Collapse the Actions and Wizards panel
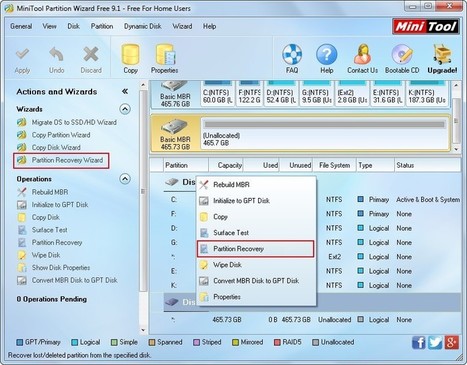 (x=125, y=91)
